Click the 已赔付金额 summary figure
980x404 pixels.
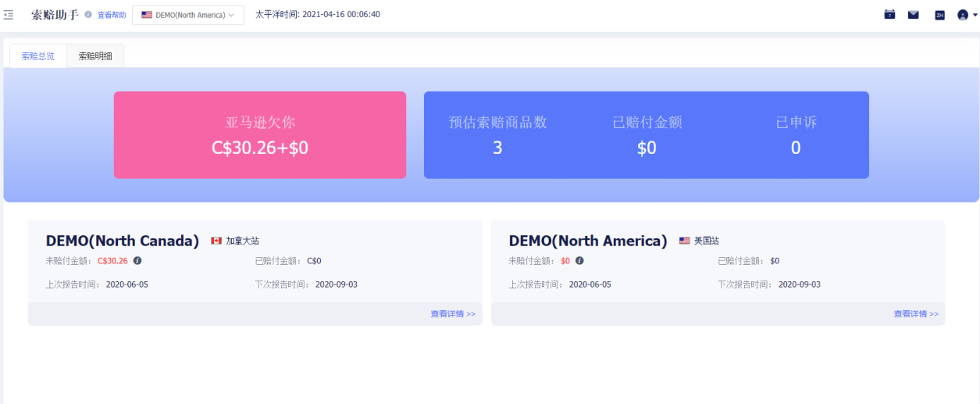pyautogui.click(x=647, y=148)
